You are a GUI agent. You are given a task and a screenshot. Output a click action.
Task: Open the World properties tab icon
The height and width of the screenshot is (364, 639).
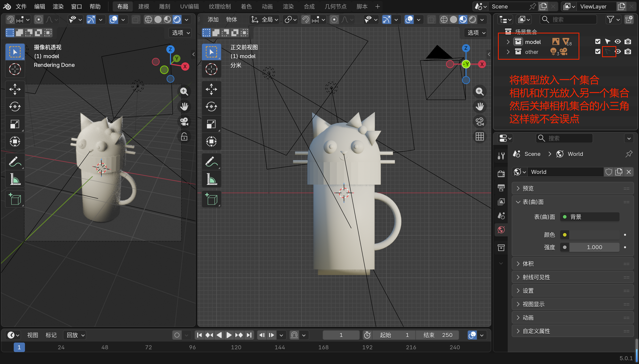coord(501,230)
